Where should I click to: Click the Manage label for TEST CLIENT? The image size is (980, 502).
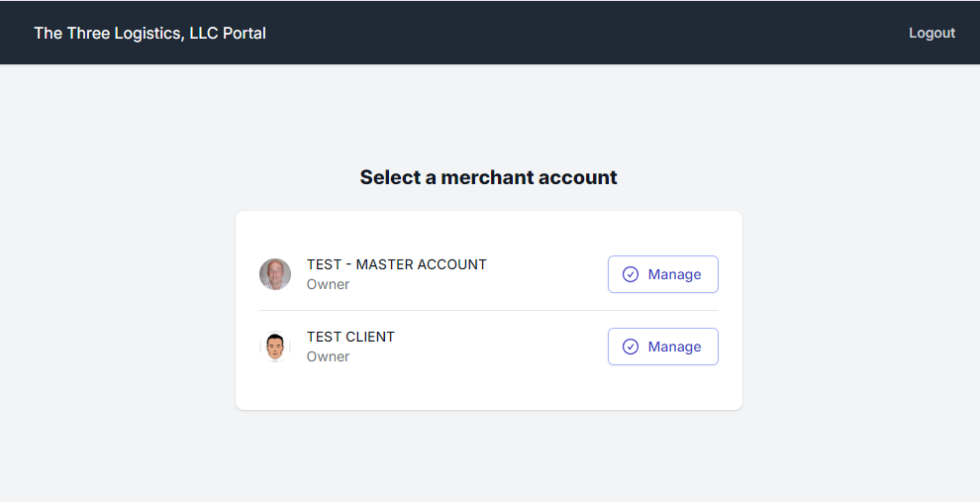tap(675, 347)
